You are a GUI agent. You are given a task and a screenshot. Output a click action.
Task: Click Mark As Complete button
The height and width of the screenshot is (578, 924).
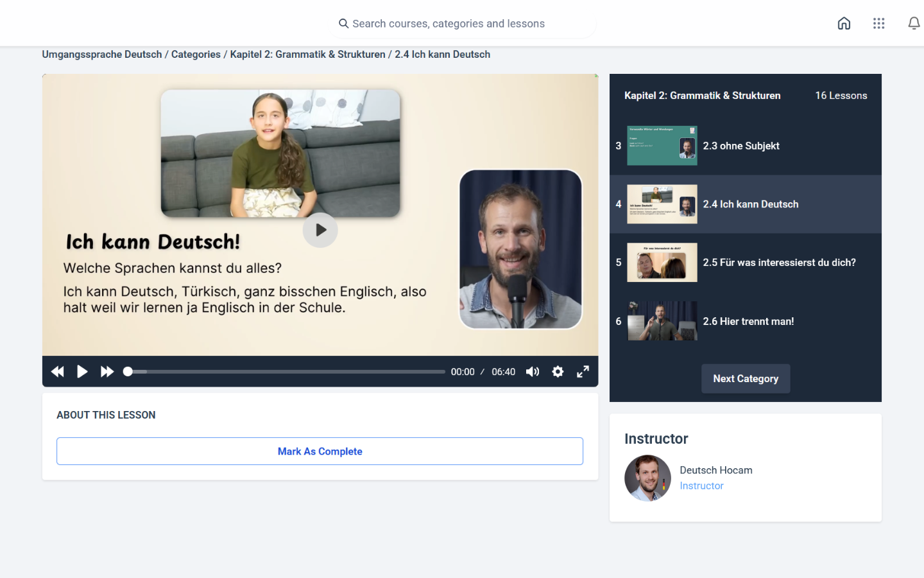coord(320,451)
